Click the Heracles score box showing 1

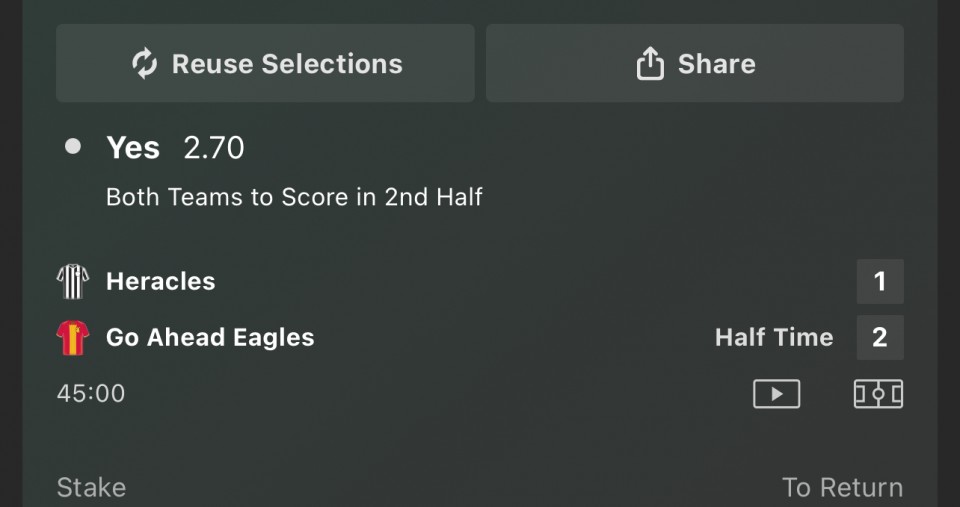880,282
